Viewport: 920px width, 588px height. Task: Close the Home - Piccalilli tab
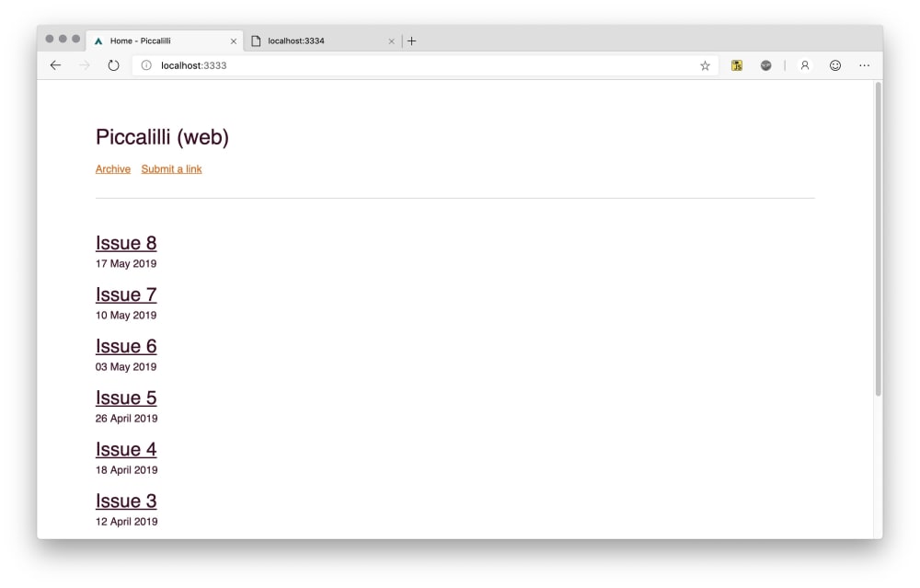pyautogui.click(x=234, y=41)
